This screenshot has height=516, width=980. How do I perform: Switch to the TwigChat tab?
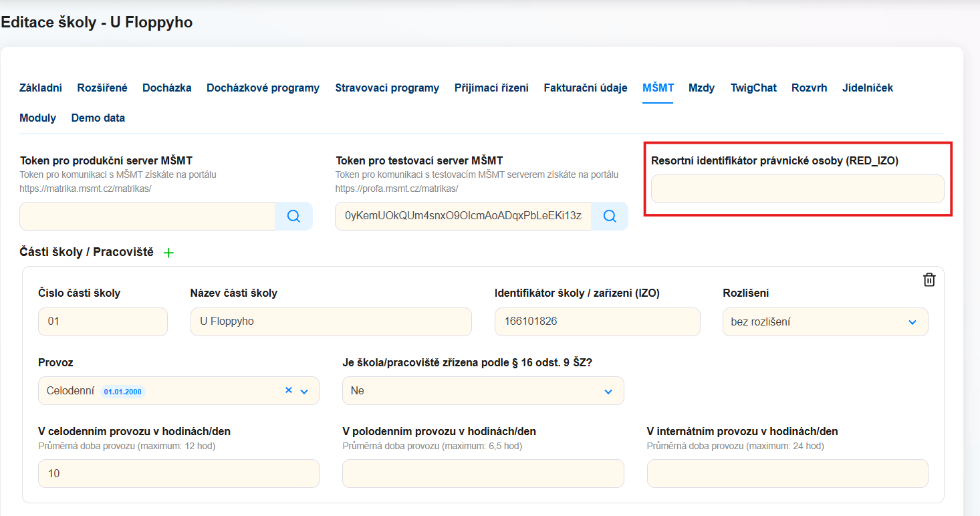tap(753, 88)
